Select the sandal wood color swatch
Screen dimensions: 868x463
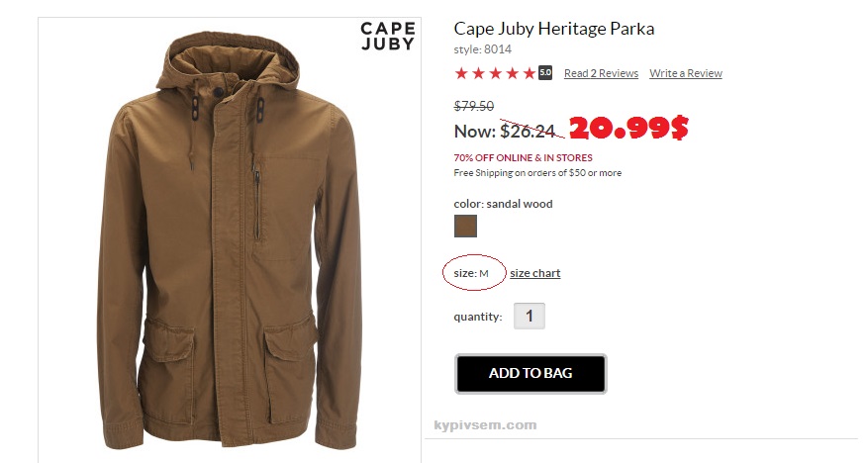pos(465,226)
